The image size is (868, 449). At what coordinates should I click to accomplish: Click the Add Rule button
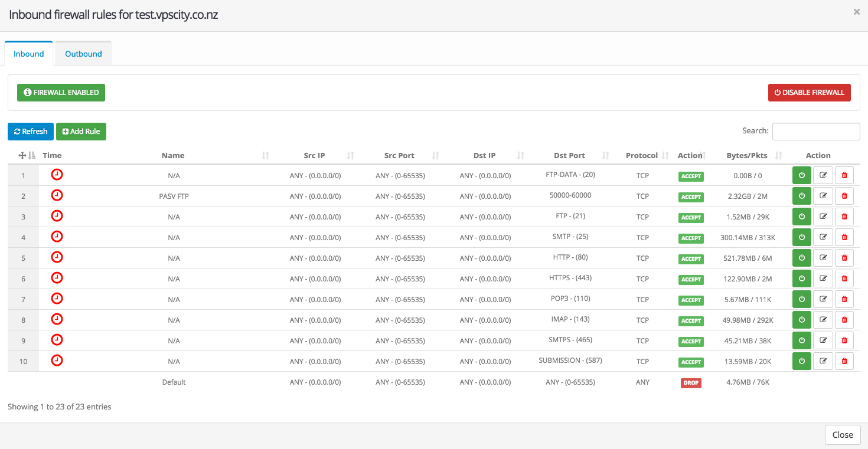point(81,132)
